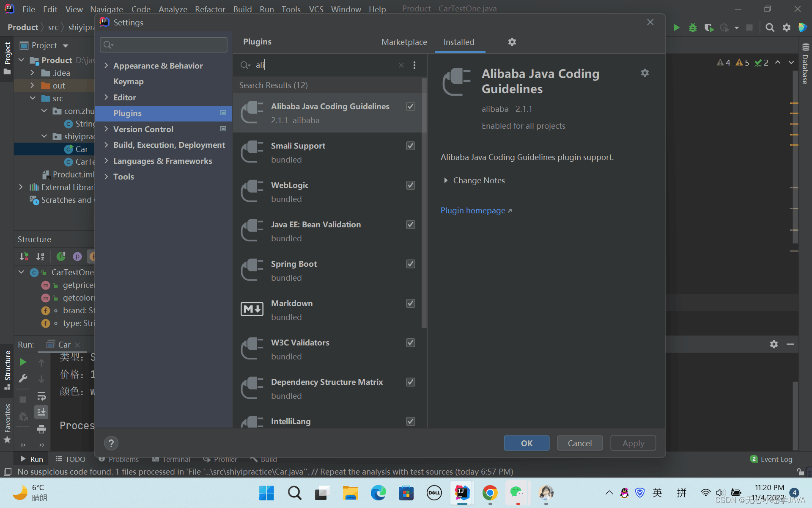Image resolution: width=812 pixels, height=508 pixels.
Task: Toggle the Markdown plugin checkbox
Action: 410,303
